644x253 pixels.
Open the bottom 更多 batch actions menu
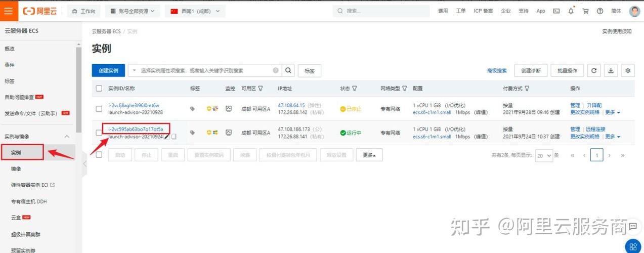click(x=369, y=155)
